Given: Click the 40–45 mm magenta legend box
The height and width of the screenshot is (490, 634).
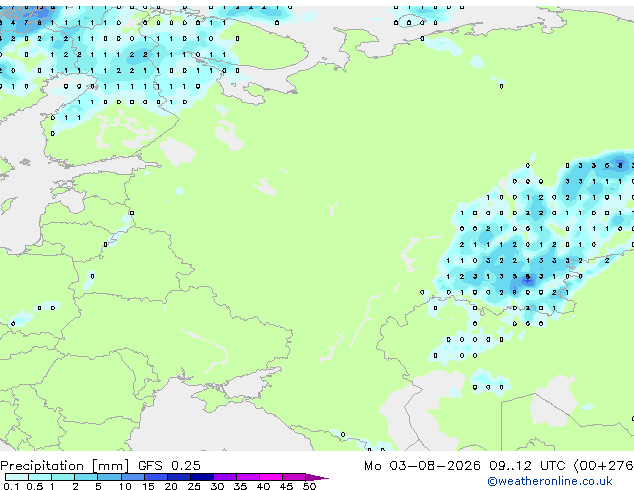Looking at the screenshot, I should (271, 477).
